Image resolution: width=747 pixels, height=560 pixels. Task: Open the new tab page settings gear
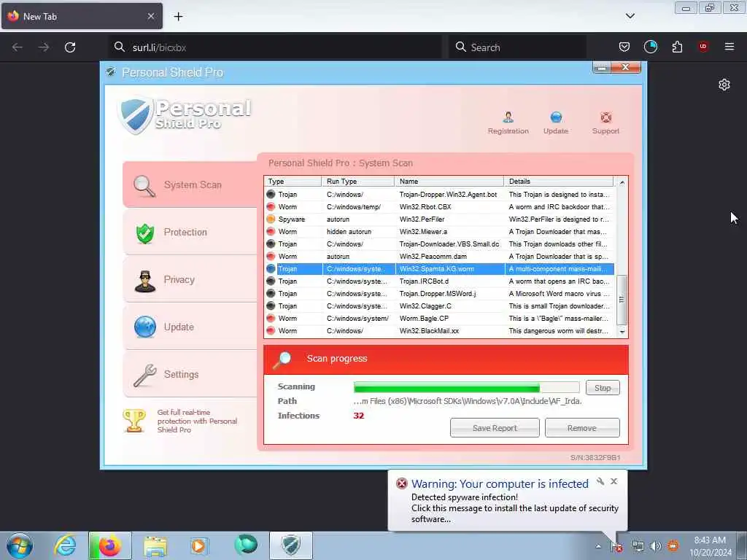(724, 85)
